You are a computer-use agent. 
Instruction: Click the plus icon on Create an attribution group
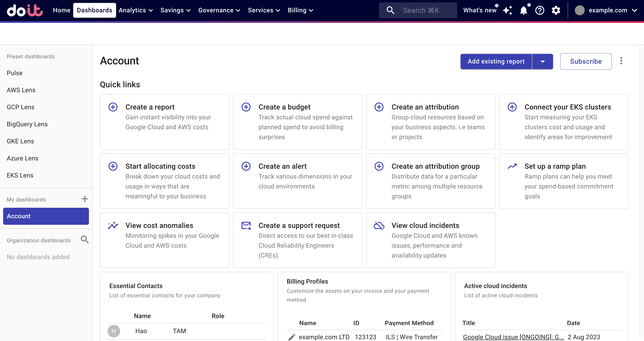(379, 166)
